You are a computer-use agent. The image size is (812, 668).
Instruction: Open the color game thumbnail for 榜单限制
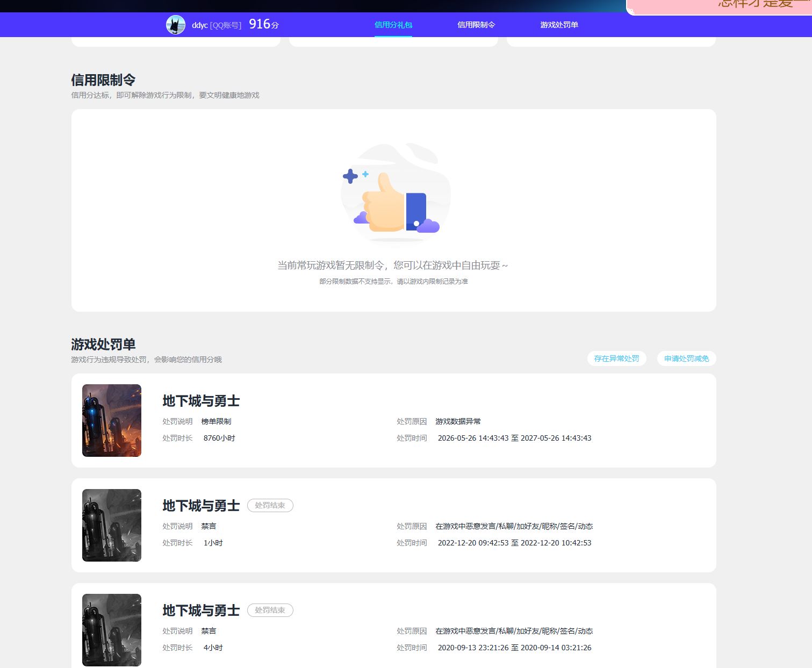[112, 420]
